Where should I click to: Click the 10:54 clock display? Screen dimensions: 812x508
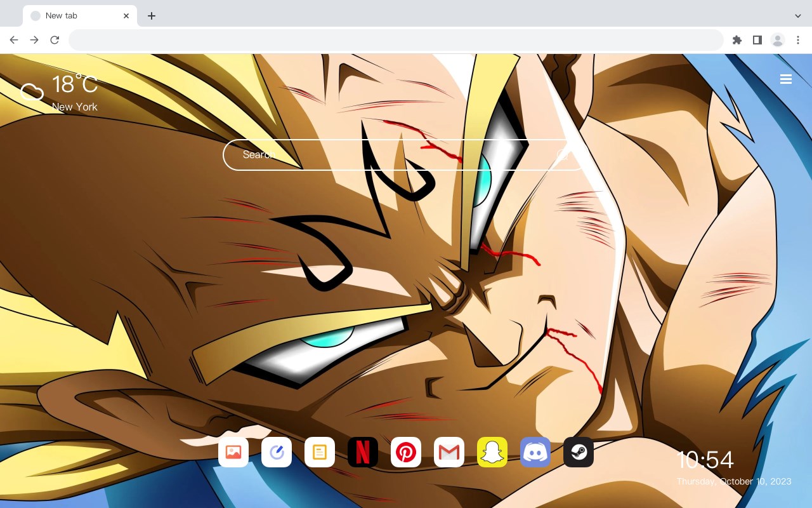pos(705,460)
